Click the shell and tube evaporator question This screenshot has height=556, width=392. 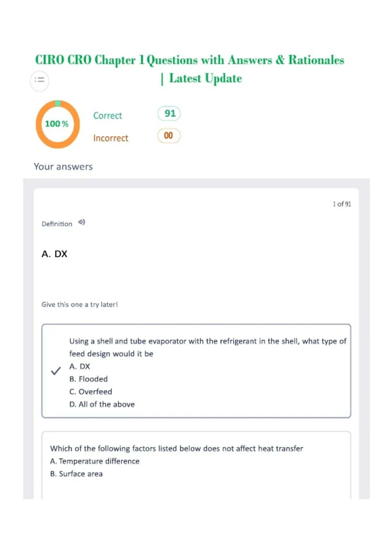(208, 347)
